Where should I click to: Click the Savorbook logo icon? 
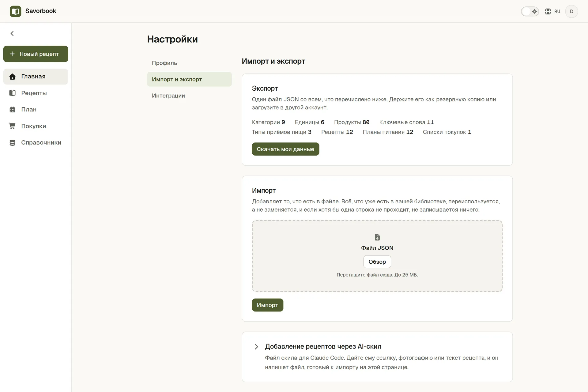pos(15,11)
